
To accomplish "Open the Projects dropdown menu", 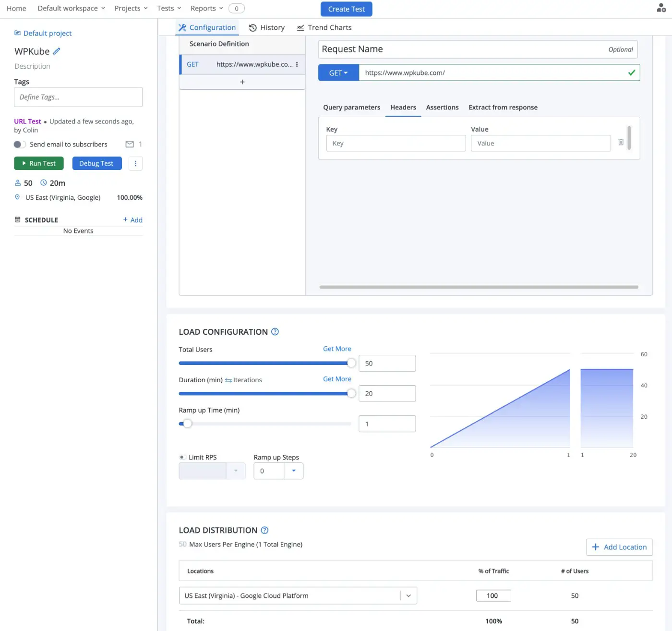I will click(131, 8).
